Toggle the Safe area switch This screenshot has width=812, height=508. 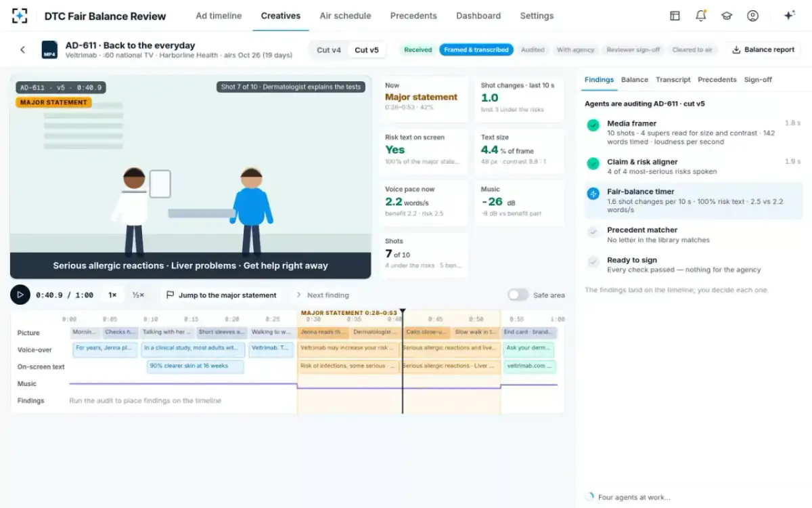(x=518, y=295)
